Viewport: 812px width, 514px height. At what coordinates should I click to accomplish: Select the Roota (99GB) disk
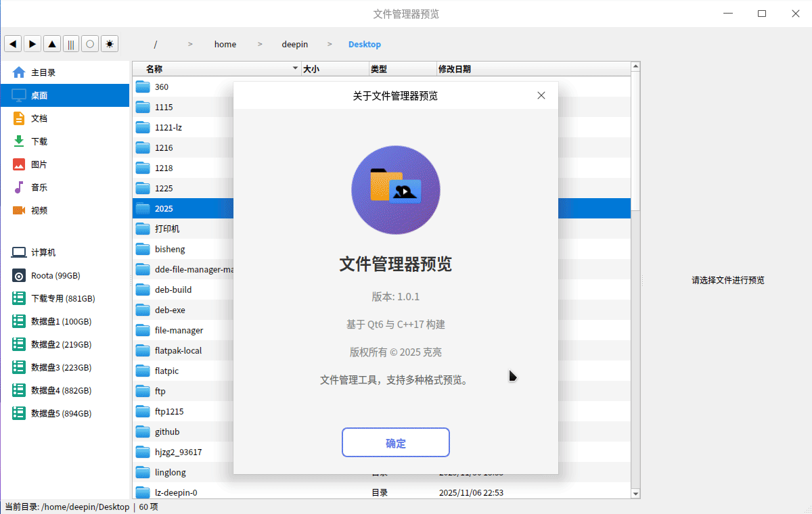(x=64, y=275)
